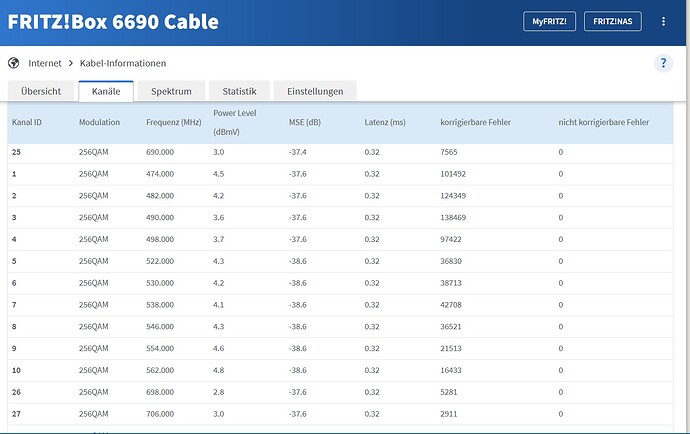Viewport: 690px width, 434px height.
Task: Open the three-dot options menu
Action: [663, 22]
